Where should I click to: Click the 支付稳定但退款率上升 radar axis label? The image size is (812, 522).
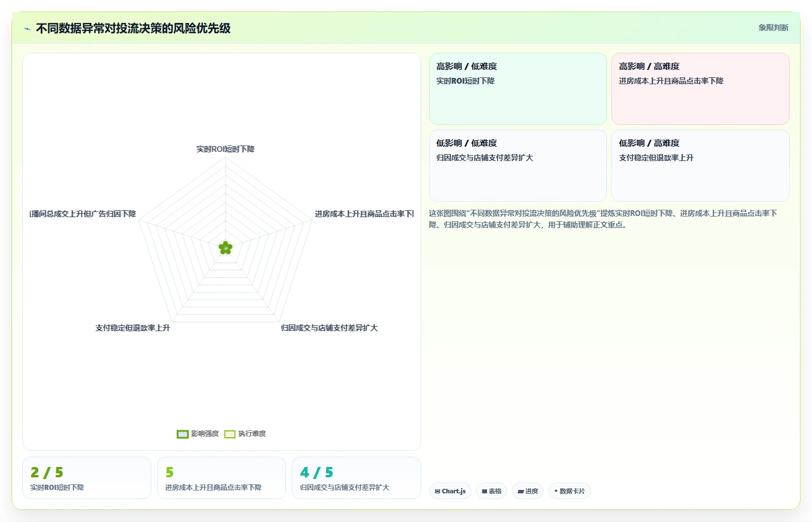[132, 328]
